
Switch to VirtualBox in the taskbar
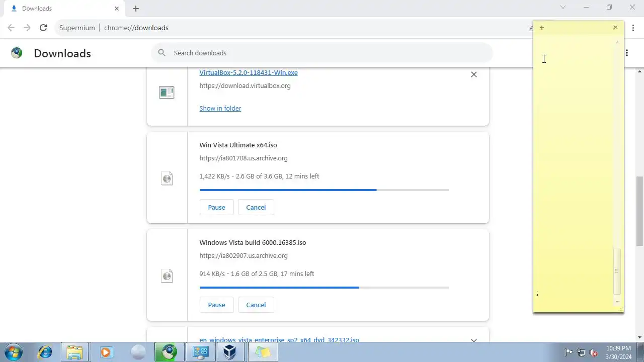click(x=231, y=352)
